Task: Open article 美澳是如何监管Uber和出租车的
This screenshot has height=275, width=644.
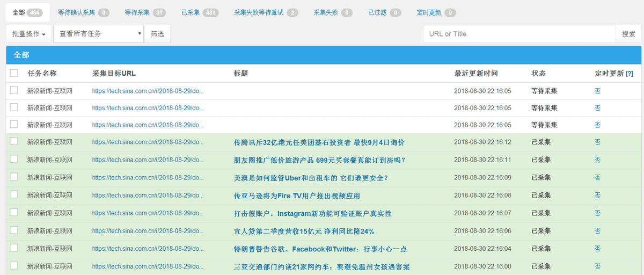Action: coord(311,178)
